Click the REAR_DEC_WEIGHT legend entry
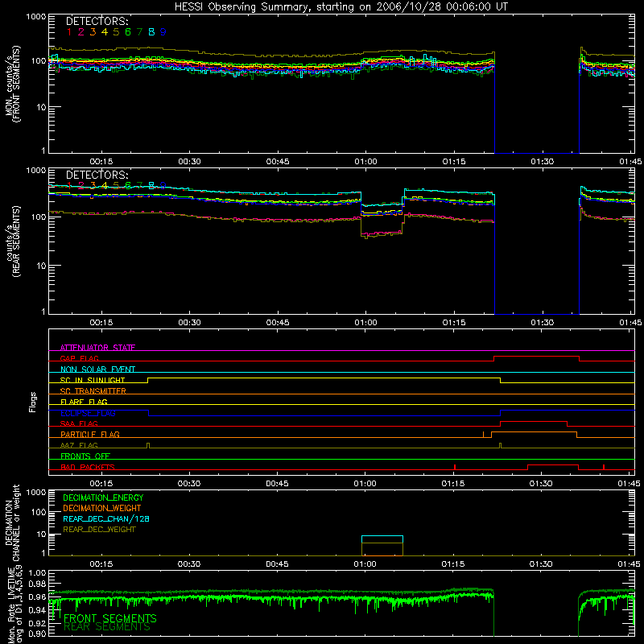 pos(99,530)
